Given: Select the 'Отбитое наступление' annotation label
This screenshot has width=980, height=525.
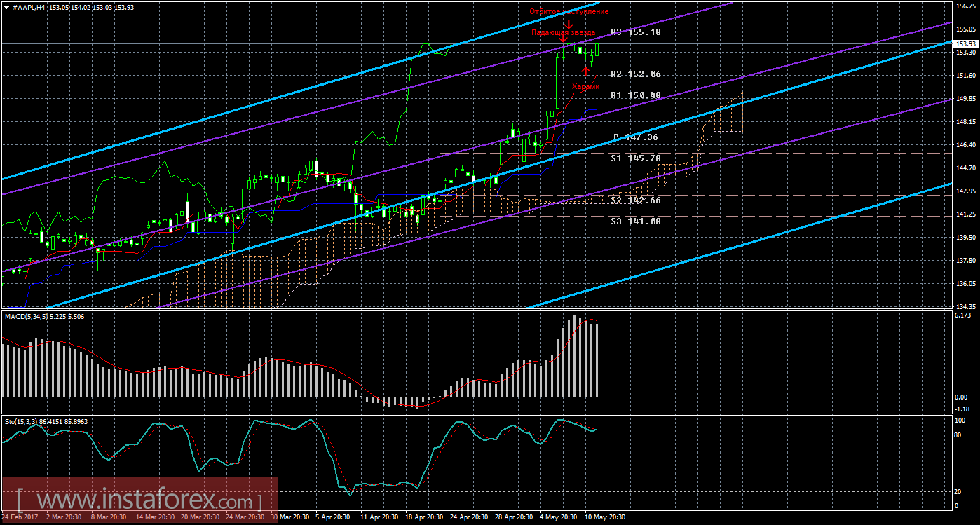Looking at the screenshot, I should coord(569,11).
